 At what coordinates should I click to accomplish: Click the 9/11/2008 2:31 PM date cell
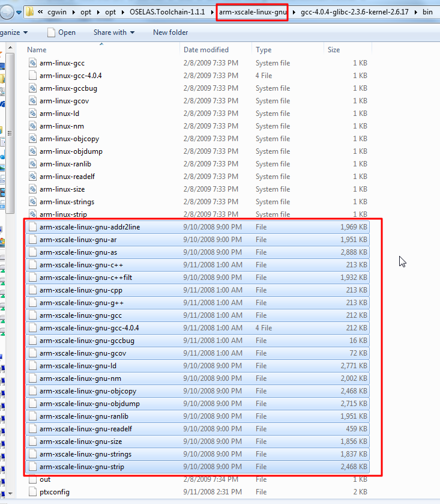[212, 492]
